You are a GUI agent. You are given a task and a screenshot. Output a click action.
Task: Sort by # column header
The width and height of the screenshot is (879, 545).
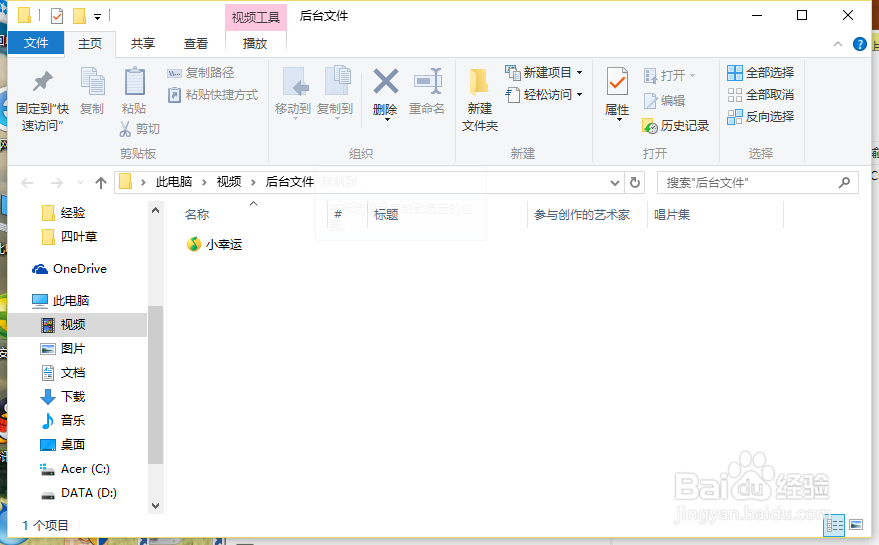(x=337, y=214)
